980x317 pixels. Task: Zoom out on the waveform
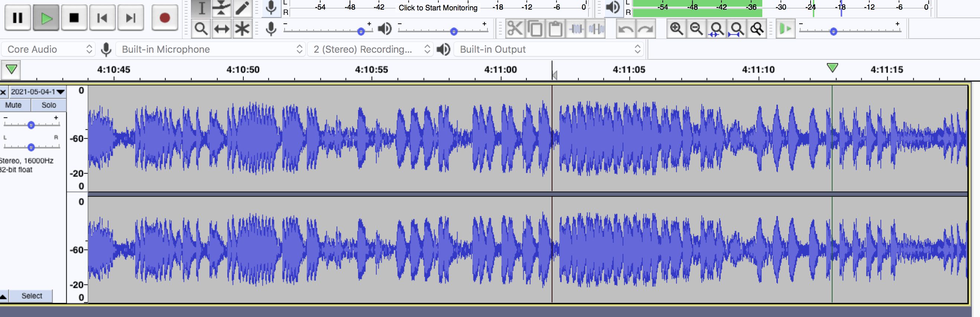point(697,29)
